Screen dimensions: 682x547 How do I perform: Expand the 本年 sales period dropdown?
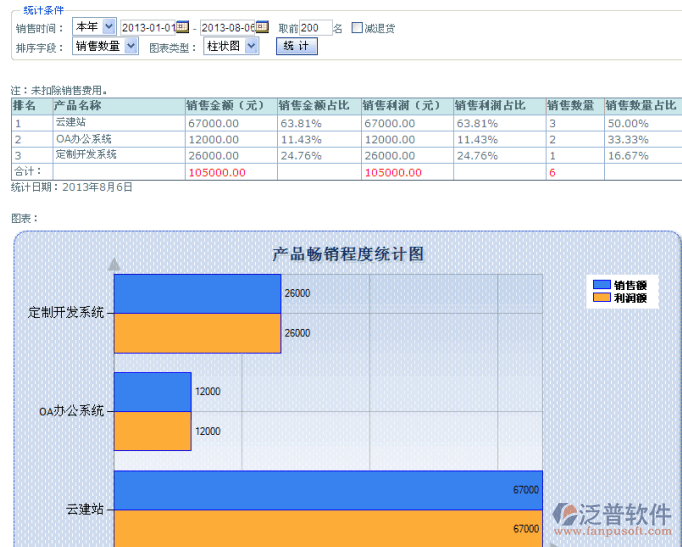[x=94, y=27]
